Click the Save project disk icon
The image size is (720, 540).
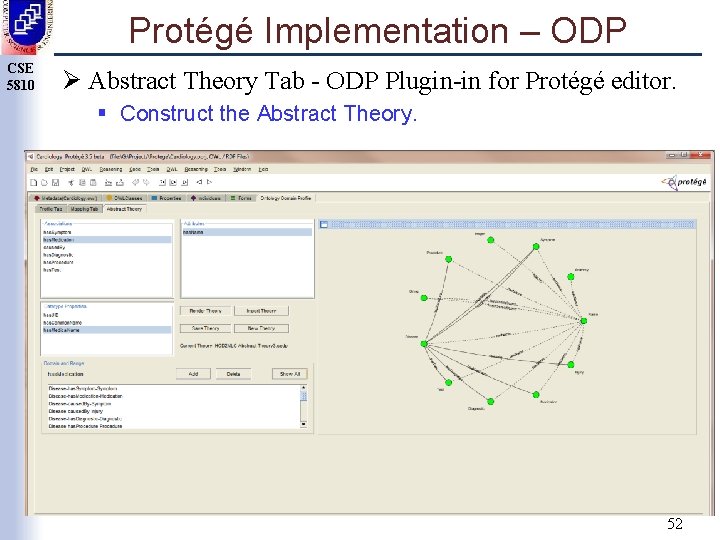pyautogui.click(x=56, y=183)
